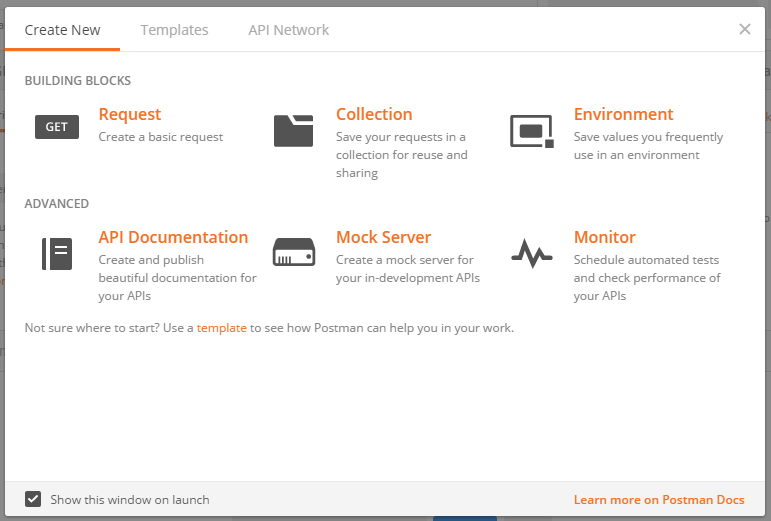This screenshot has width=771, height=521.
Task: Uncheck Show this window on launch
Action: 33,499
